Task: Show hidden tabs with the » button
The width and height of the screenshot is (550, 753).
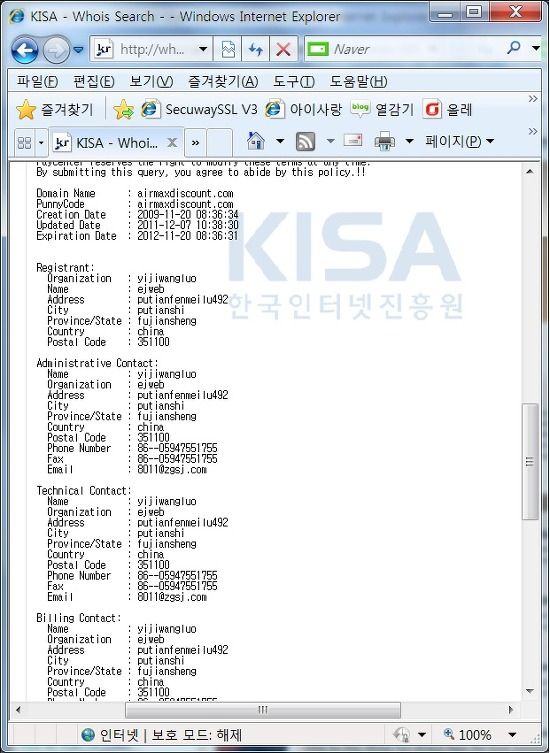Action: tap(196, 143)
